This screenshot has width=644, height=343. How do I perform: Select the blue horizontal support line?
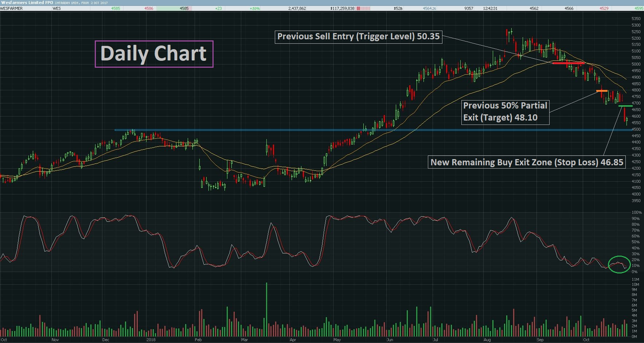click(373, 130)
